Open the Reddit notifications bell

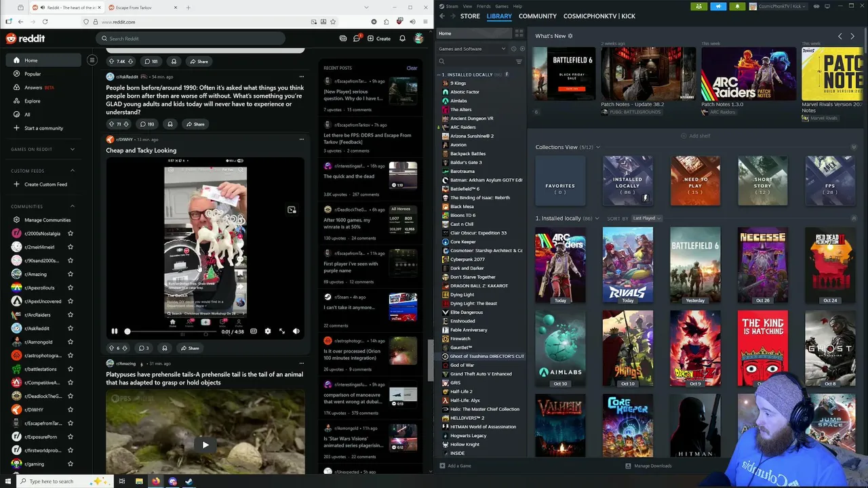(x=402, y=39)
